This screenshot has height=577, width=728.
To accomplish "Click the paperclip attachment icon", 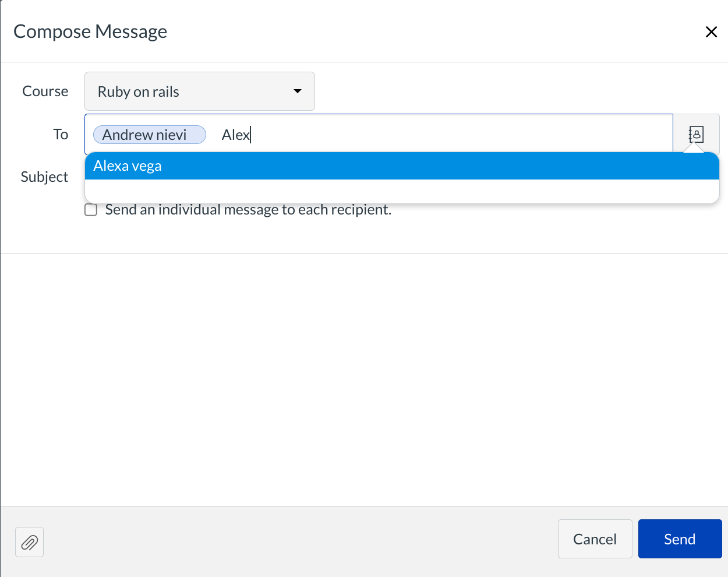I will [29, 542].
